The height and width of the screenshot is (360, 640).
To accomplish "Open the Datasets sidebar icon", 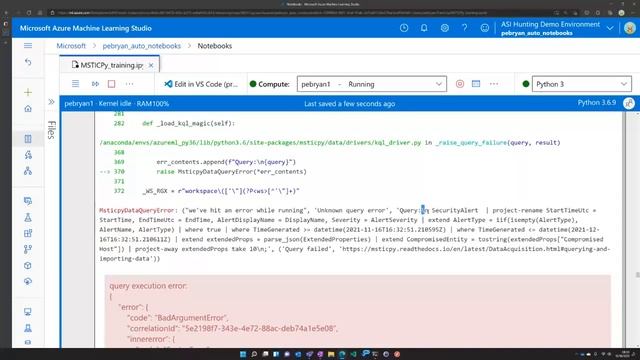I will 28,201.
